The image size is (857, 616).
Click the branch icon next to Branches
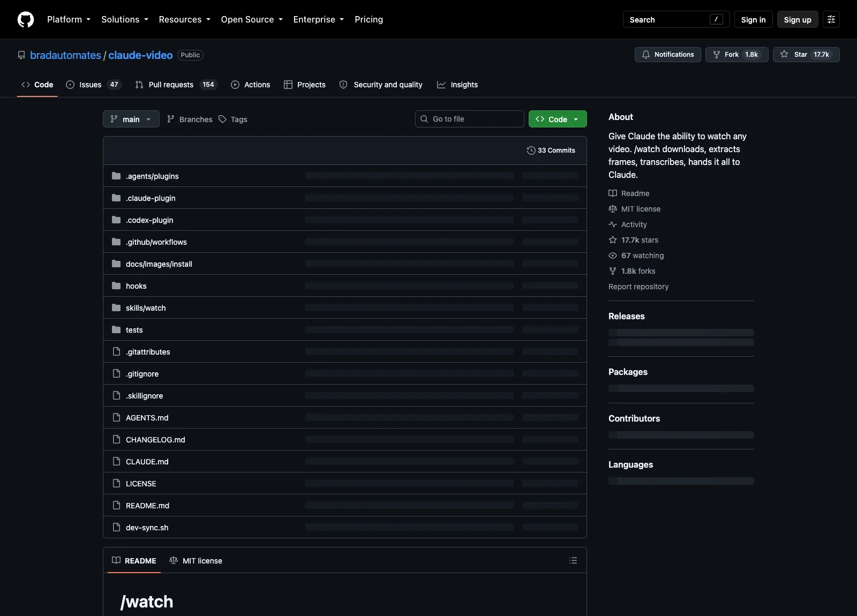click(x=171, y=119)
